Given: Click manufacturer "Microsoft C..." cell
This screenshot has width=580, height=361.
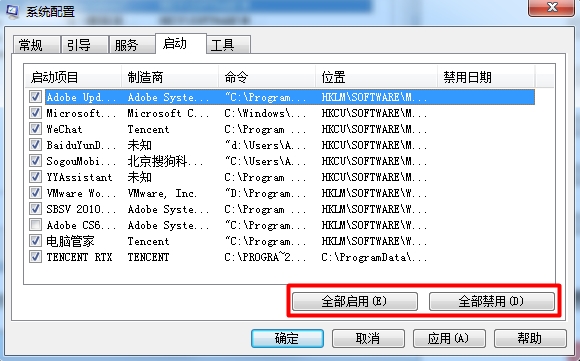Looking at the screenshot, I should point(169,113).
